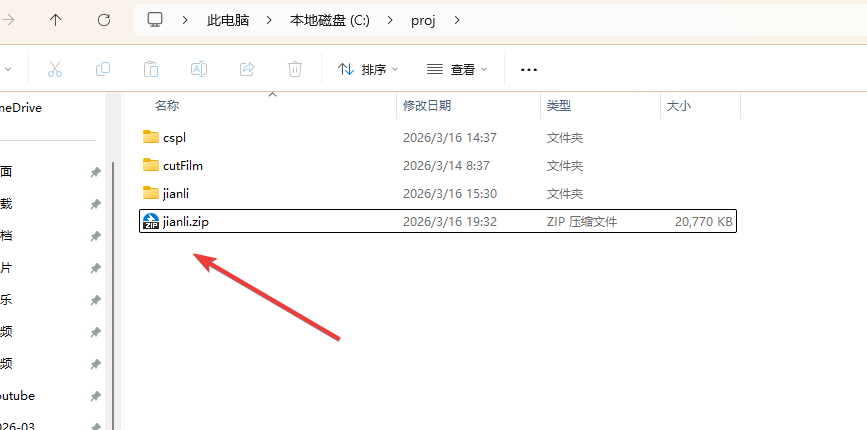Click the Rename icon in toolbar
The image size is (867, 430).
pyautogui.click(x=199, y=69)
